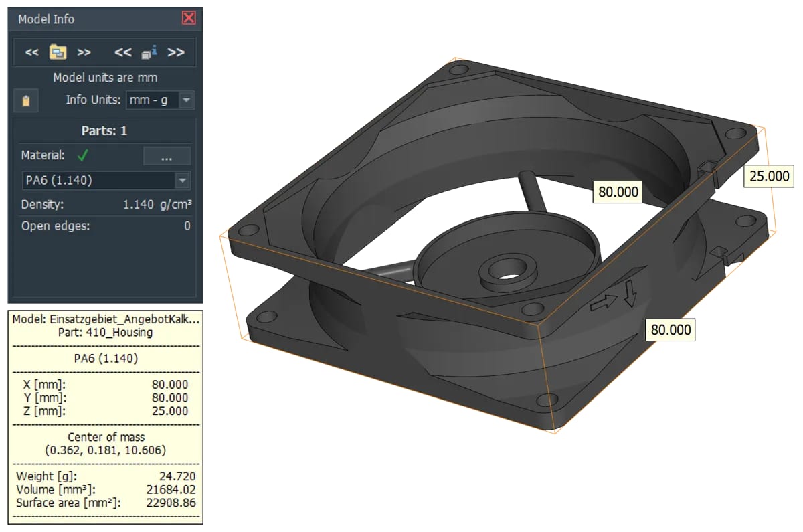Go to previous part with left arrows
This screenshot has height=532, width=803.
click(x=123, y=52)
